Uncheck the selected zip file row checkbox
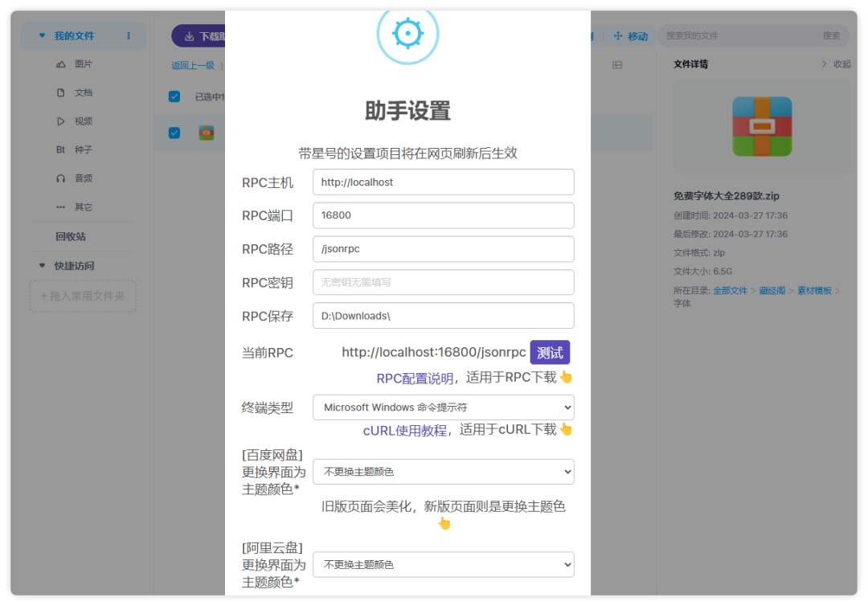Viewport: 868px width, 606px height. click(174, 133)
